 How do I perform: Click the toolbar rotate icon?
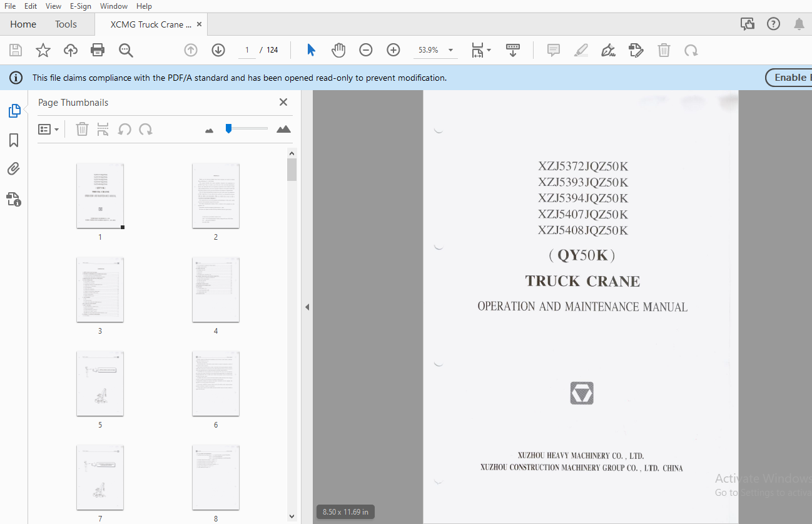(x=691, y=50)
